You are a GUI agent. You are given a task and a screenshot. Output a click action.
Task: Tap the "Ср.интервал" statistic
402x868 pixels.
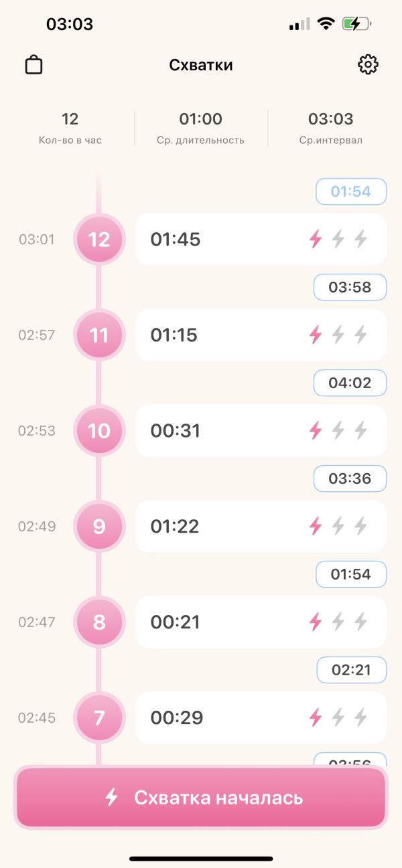(330, 128)
